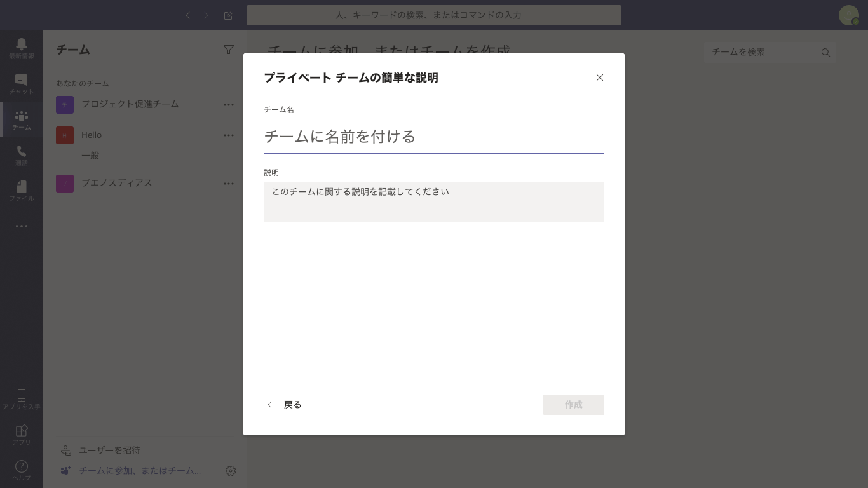Open the Activity bell icon in sidebar

[22, 47]
